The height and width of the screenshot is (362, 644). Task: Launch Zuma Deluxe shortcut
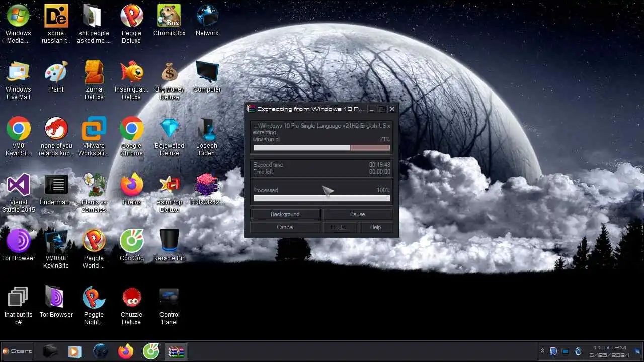pos(94,80)
